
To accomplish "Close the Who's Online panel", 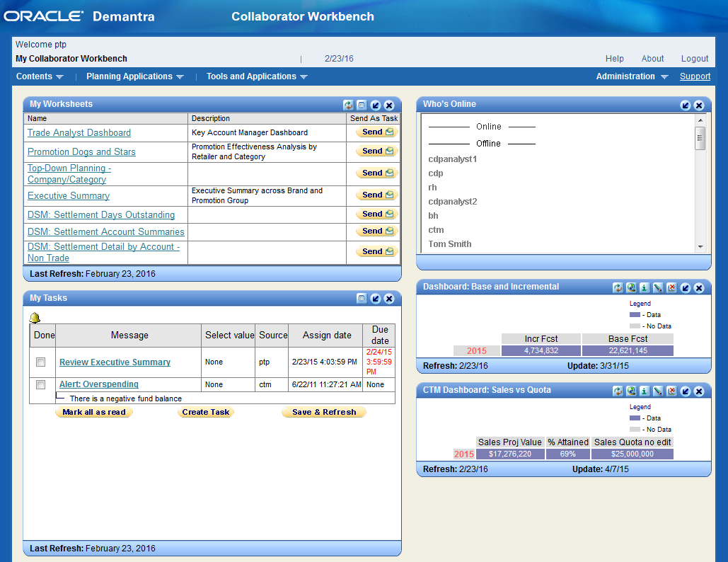I will coord(699,105).
